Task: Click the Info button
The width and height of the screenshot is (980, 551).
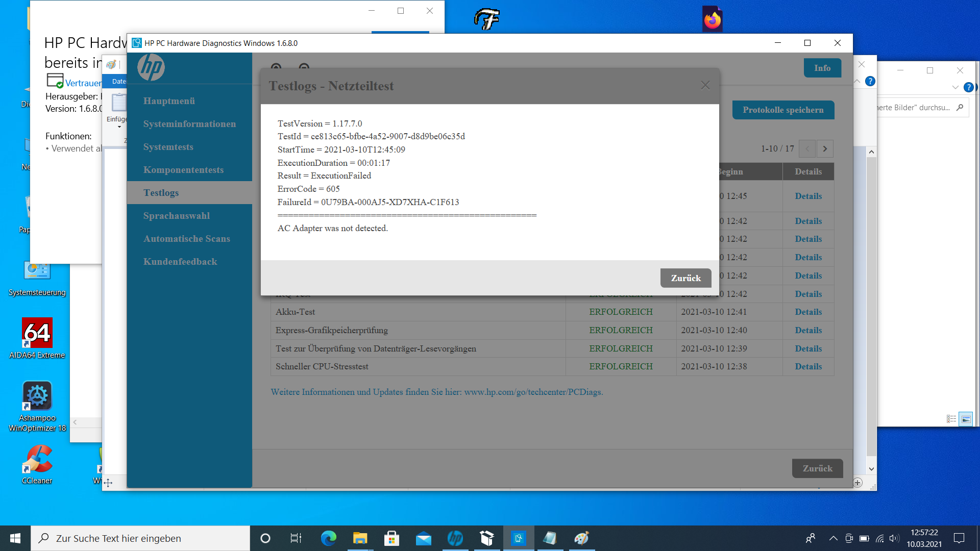Action: [x=822, y=68]
